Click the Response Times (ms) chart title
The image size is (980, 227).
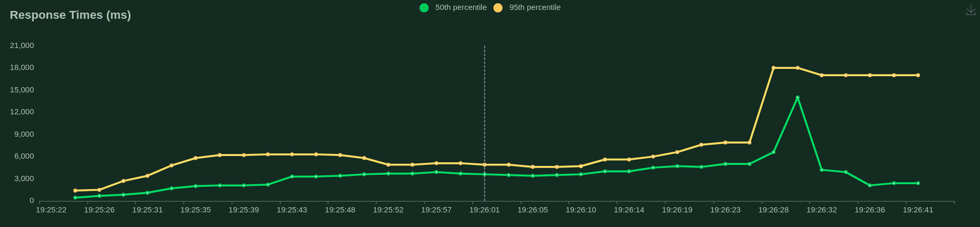[x=70, y=15]
